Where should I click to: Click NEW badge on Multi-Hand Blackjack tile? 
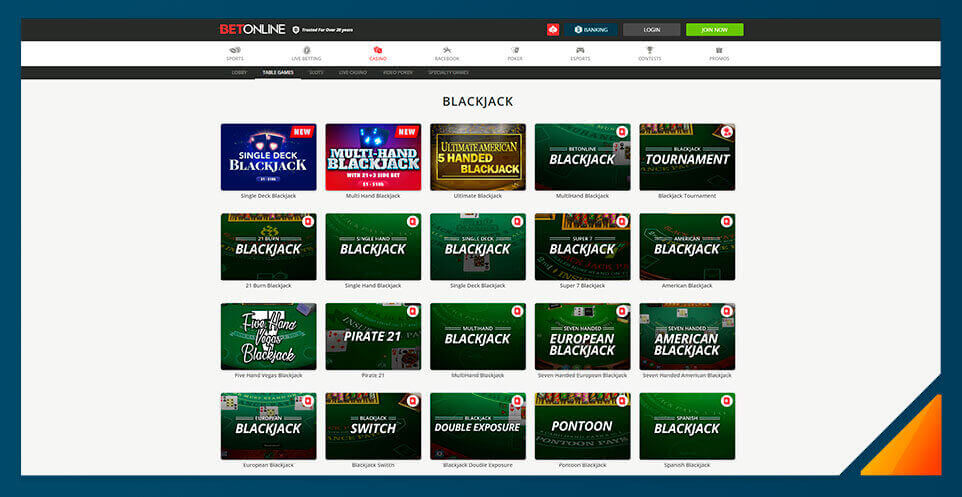point(409,131)
